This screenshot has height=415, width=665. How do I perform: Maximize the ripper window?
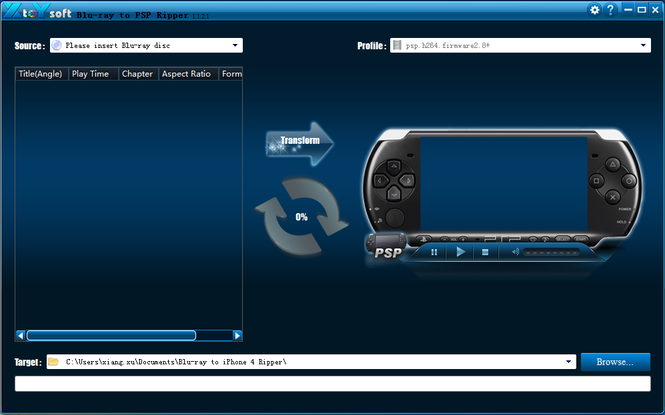coord(642,10)
